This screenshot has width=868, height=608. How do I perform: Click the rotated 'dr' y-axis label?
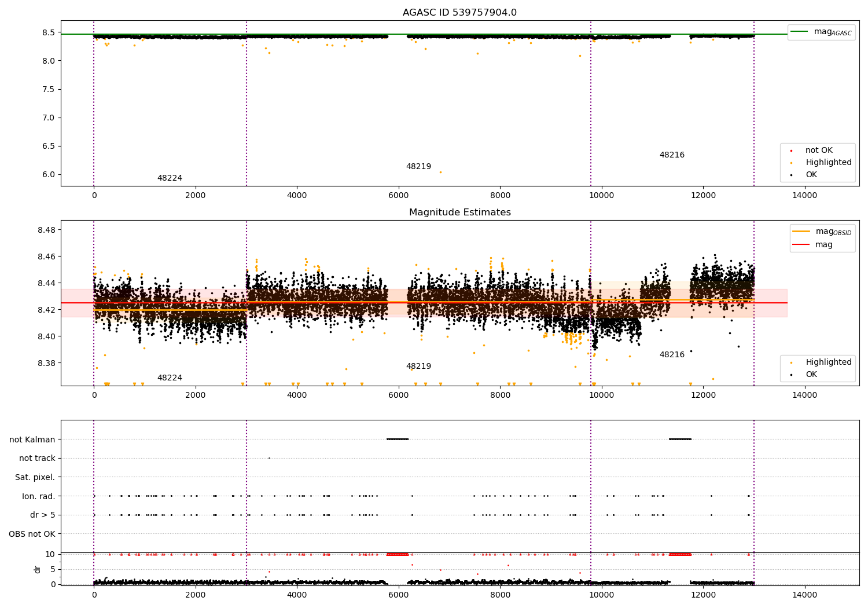[x=38, y=569]
